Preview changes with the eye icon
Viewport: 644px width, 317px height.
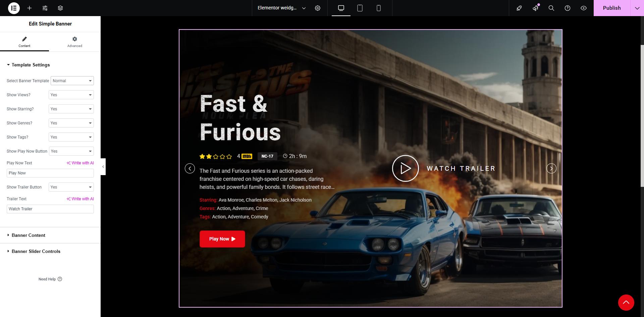tap(584, 8)
